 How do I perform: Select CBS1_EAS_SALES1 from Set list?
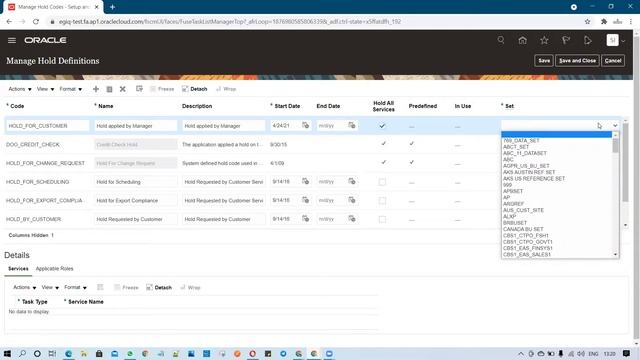point(527,255)
